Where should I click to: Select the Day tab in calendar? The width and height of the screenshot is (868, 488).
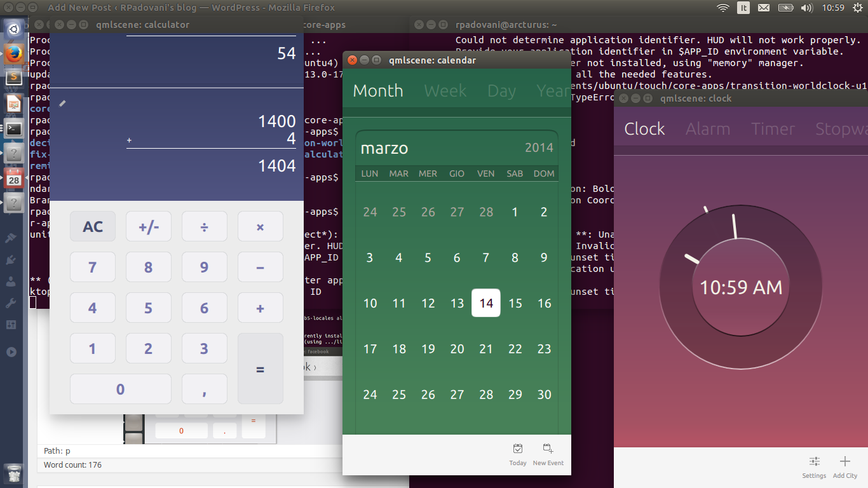coord(501,91)
